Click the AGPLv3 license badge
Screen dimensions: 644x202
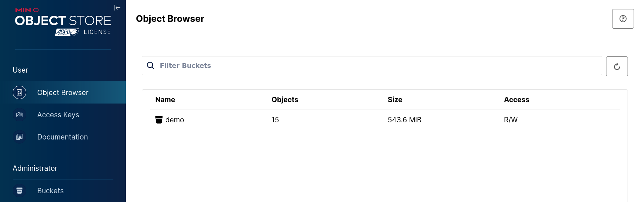(x=67, y=32)
